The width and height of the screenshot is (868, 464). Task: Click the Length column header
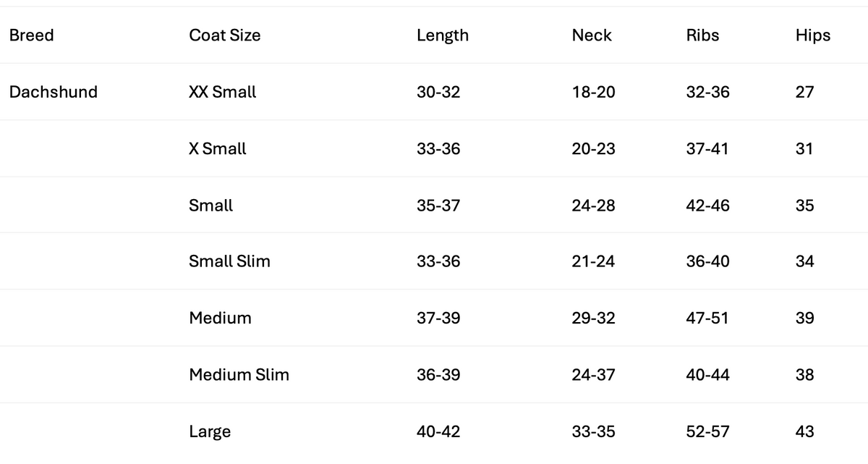coord(443,35)
